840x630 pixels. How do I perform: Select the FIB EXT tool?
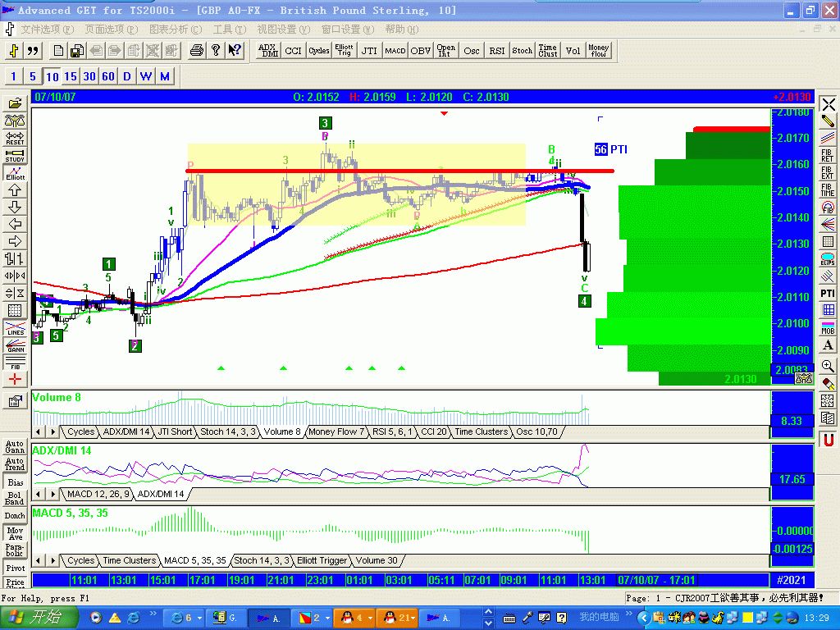[828, 172]
